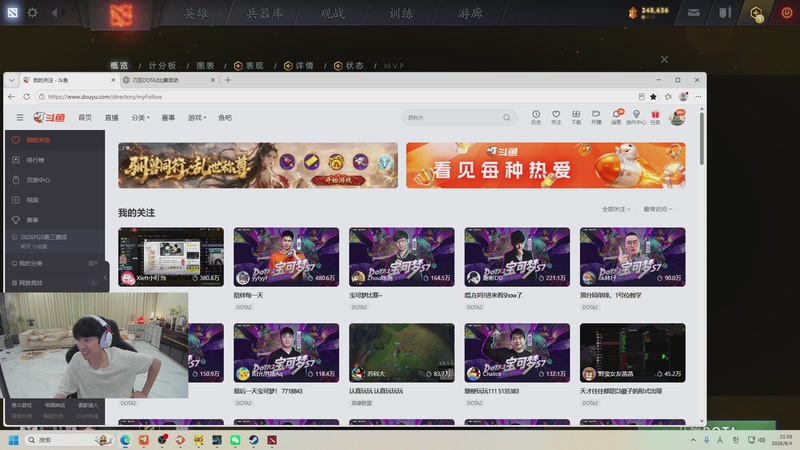Open Dota 2 settings gear icon
800x450 pixels.
pyautogui.click(x=33, y=12)
